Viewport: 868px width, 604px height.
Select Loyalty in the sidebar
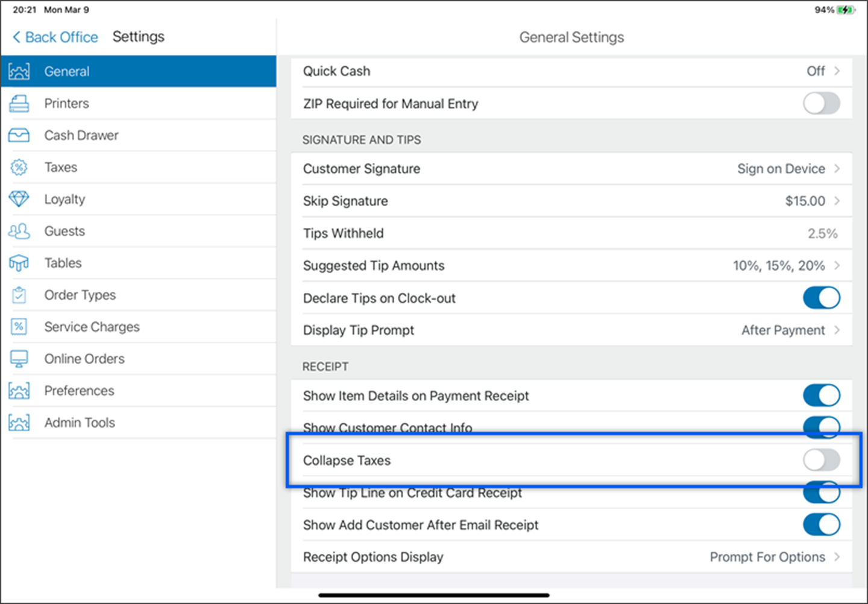coord(139,199)
